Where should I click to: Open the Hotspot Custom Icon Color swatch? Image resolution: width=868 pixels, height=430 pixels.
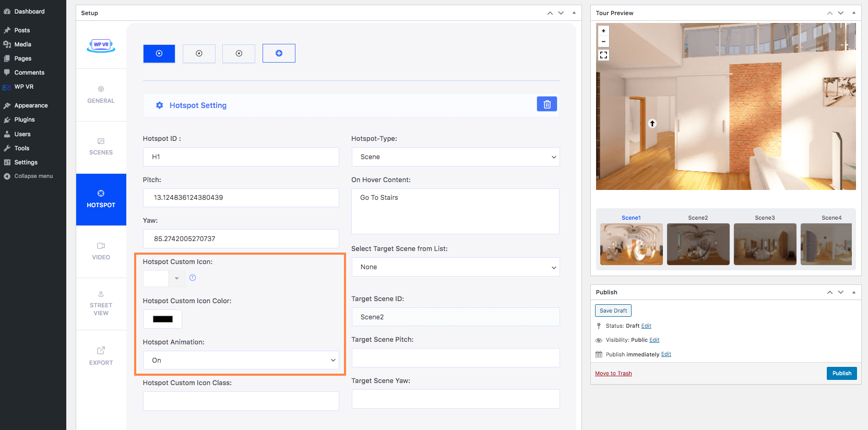point(162,319)
